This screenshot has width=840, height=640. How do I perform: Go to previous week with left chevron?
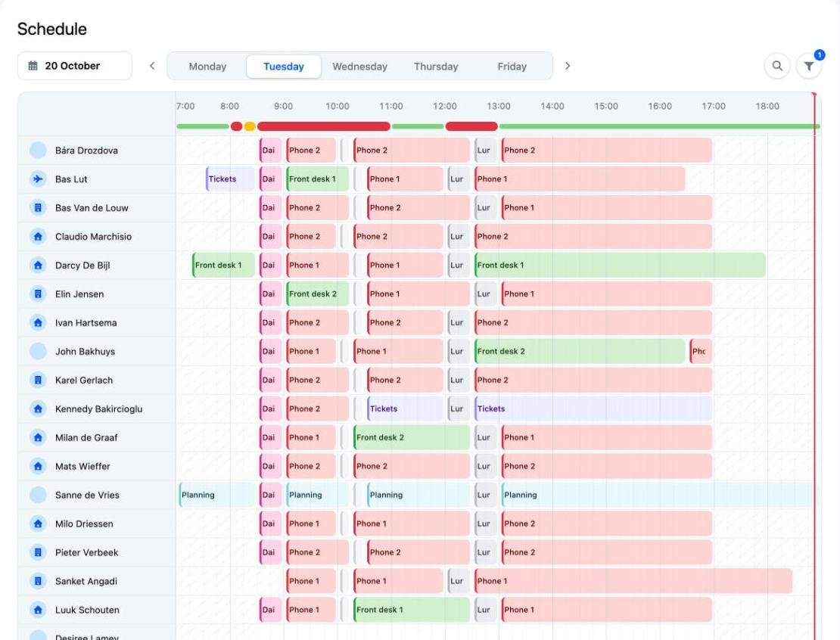pos(152,66)
